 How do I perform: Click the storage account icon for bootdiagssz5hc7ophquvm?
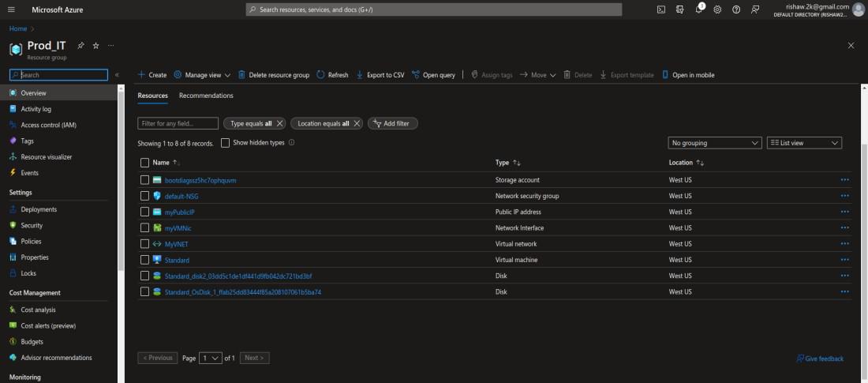157,180
